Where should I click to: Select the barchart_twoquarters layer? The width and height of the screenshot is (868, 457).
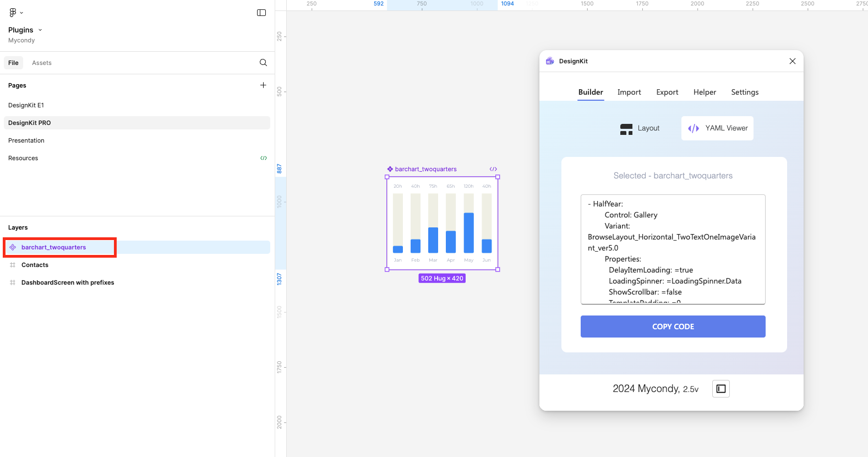pyautogui.click(x=137, y=247)
